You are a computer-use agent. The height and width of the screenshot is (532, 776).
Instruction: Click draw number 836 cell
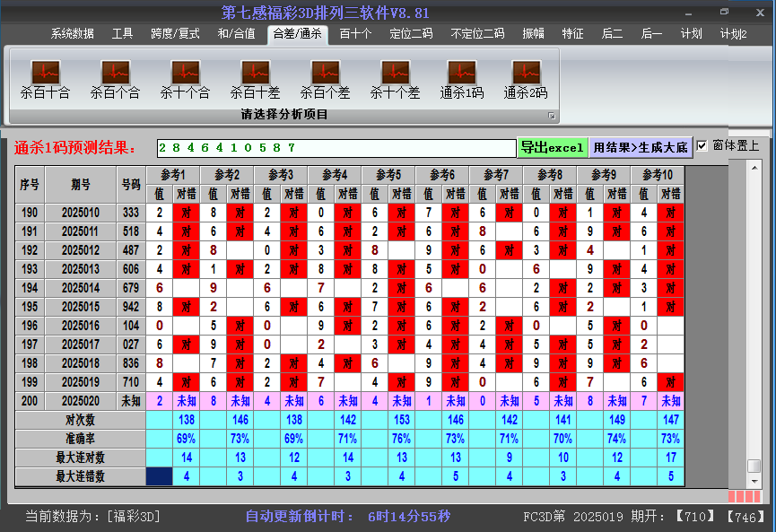(131, 363)
